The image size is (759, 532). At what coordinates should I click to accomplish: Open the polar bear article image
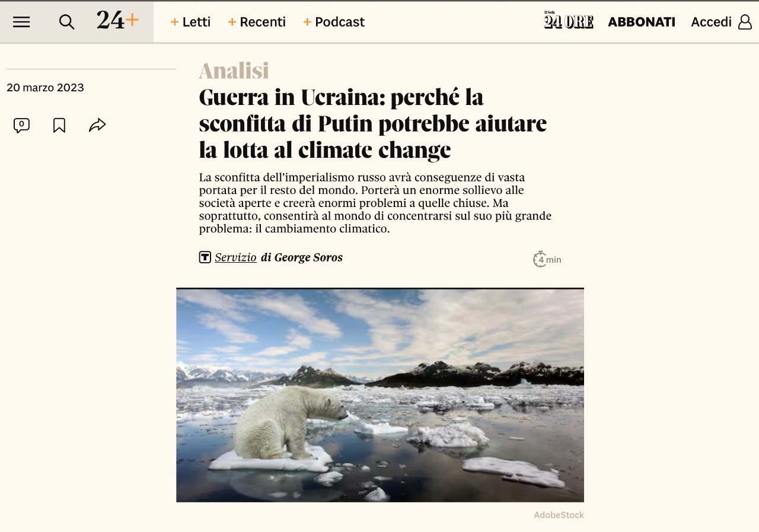pos(380,395)
